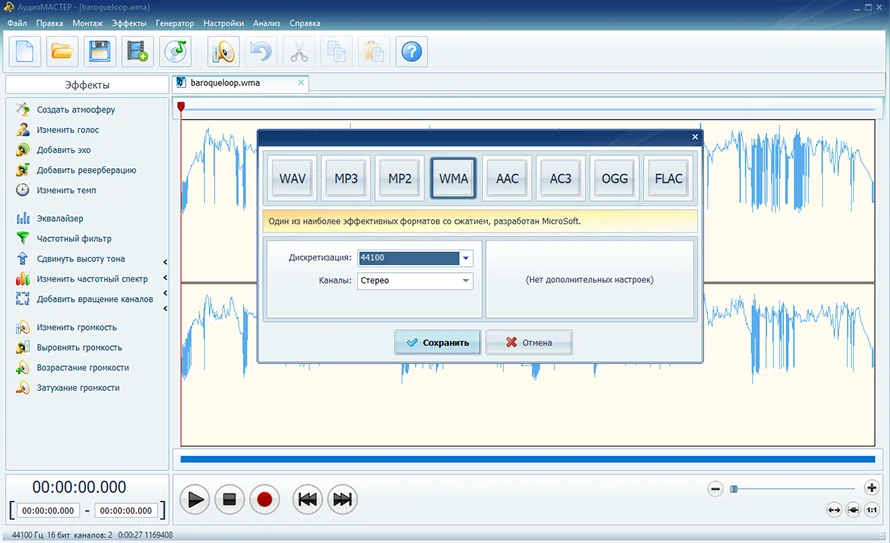This screenshot has width=890, height=543.
Task: Open the Каналы Стерео dropdown
Action: (415, 280)
